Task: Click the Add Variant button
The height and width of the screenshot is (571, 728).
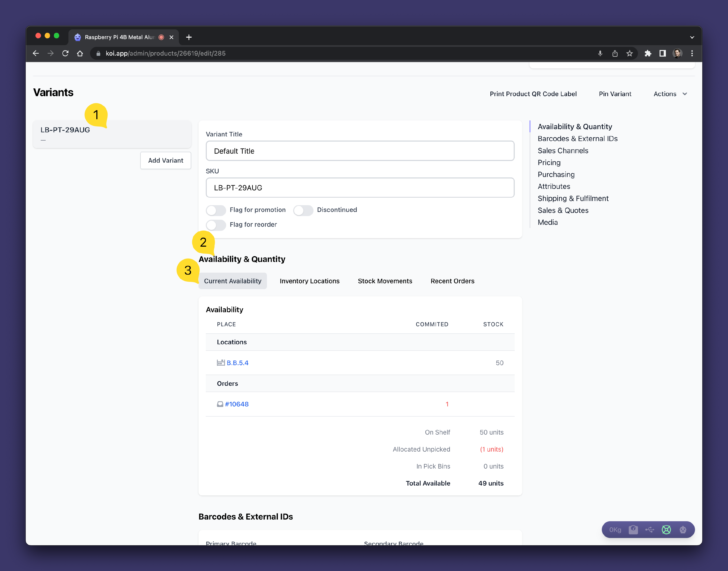Action: [165, 160]
